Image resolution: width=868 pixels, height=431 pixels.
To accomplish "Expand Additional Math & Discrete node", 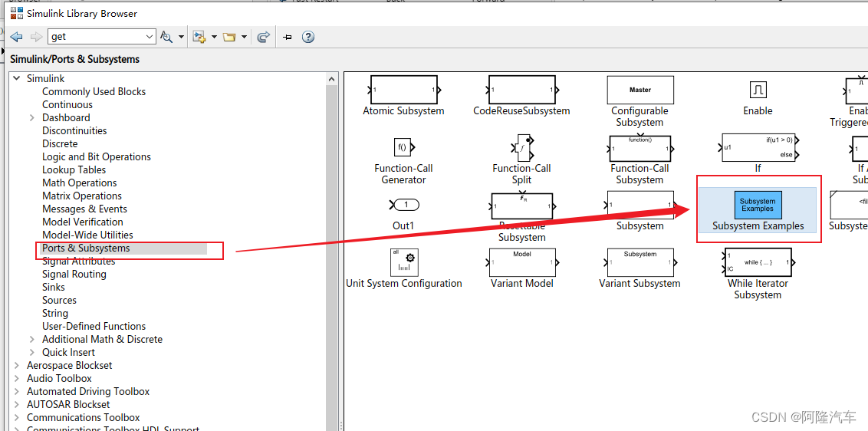I will tap(31, 340).
